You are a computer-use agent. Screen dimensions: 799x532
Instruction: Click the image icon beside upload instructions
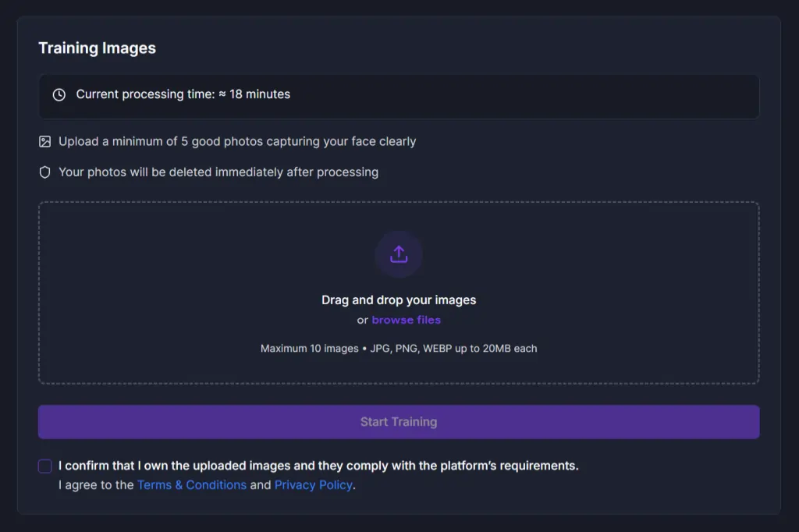click(45, 142)
